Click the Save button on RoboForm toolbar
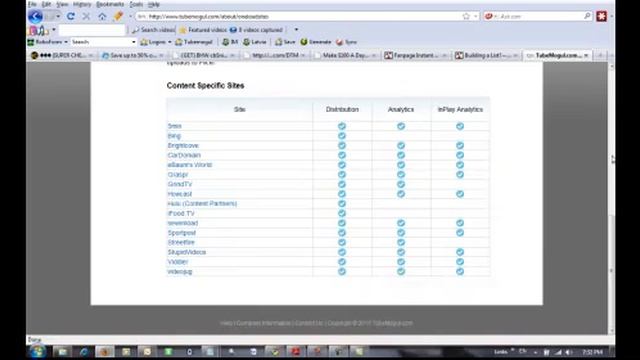 point(285,42)
